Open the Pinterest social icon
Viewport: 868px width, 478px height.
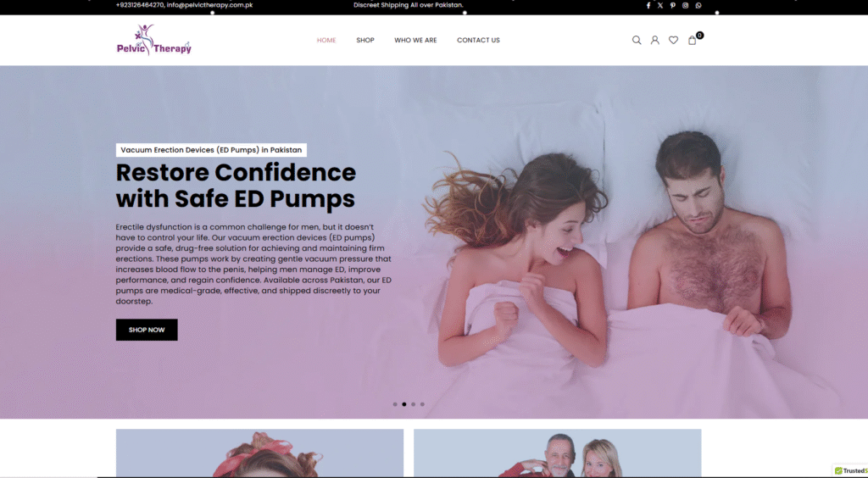point(673,5)
